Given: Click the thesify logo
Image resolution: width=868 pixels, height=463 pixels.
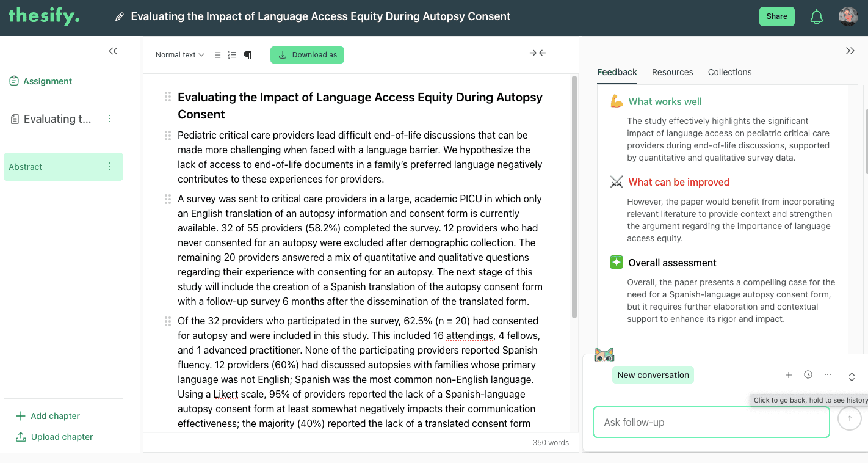Looking at the screenshot, I should (x=44, y=16).
